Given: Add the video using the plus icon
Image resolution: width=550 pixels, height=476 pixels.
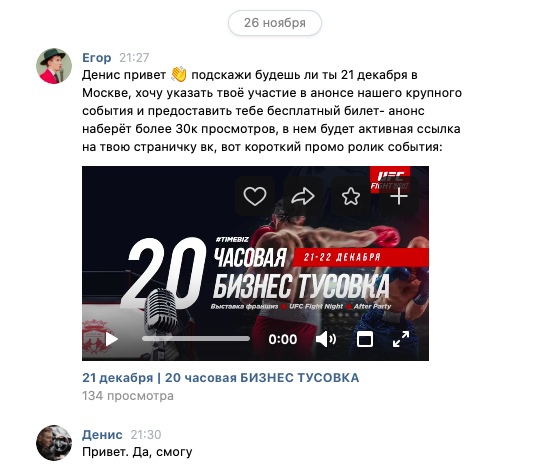Looking at the screenshot, I should point(399,196).
